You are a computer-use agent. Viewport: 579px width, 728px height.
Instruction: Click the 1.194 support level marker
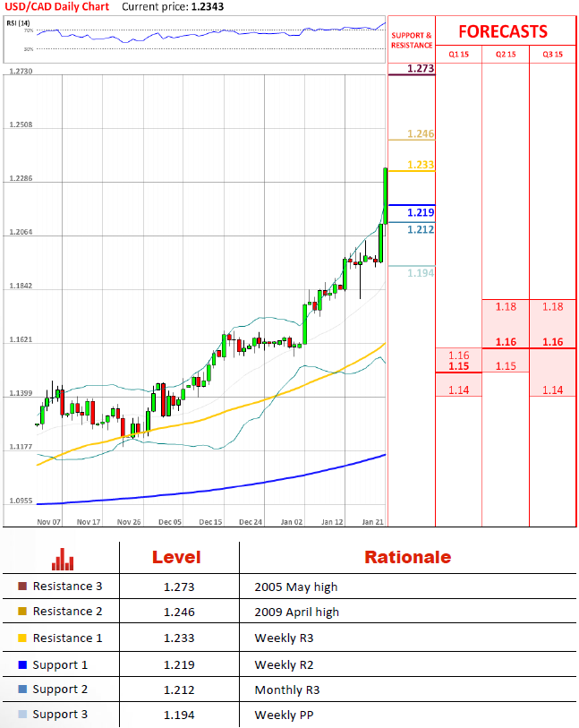point(421,273)
